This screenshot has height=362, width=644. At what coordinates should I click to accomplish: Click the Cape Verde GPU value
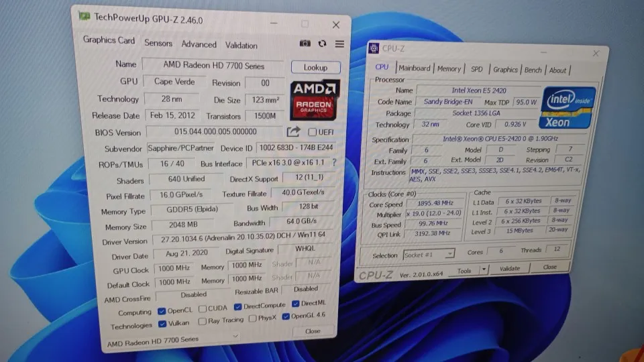[174, 82]
